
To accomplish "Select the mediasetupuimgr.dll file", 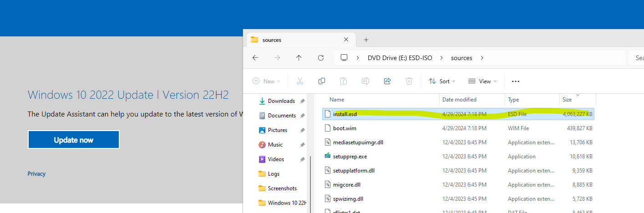I will (458, 142).
